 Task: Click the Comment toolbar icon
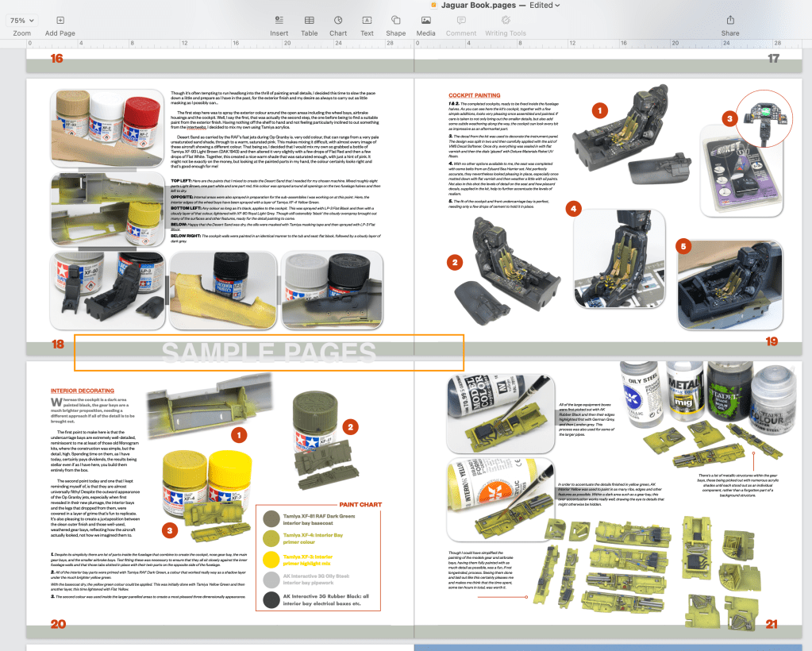click(x=461, y=20)
